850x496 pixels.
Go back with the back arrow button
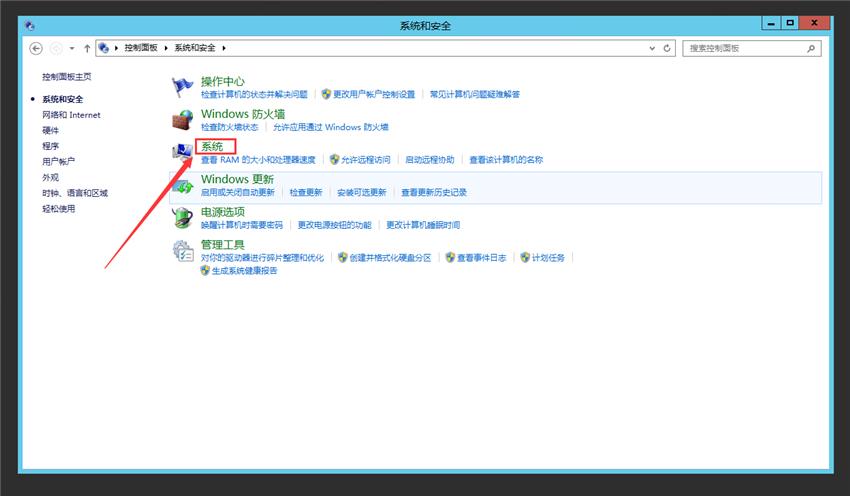click(36, 48)
